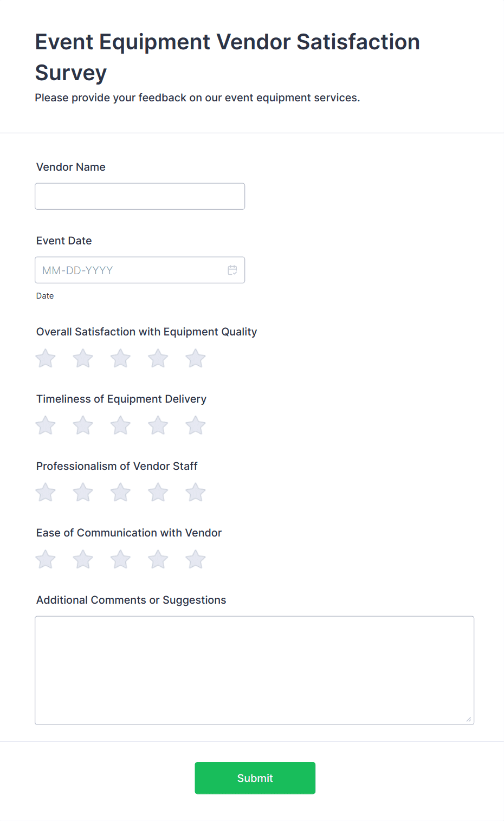Click the calendar icon in Event Date
504x821 pixels.
pyautogui.click(x=232, y=270)
